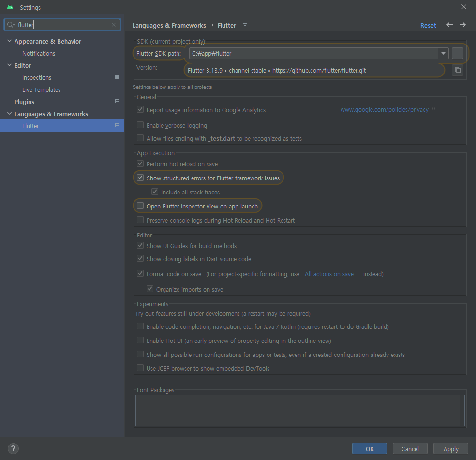Screen dimensions: 476x460
Task: Click the Android Studio icon in title bar
Action: click(10, 7)
